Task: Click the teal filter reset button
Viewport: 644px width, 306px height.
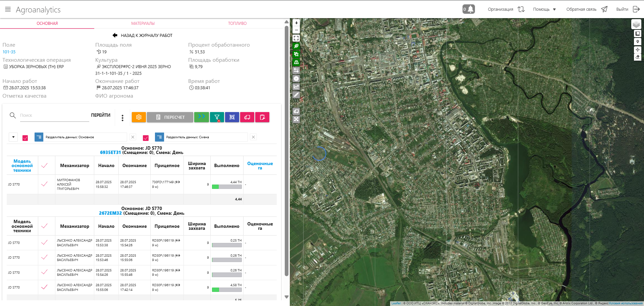Action: [x=217, y=117]
